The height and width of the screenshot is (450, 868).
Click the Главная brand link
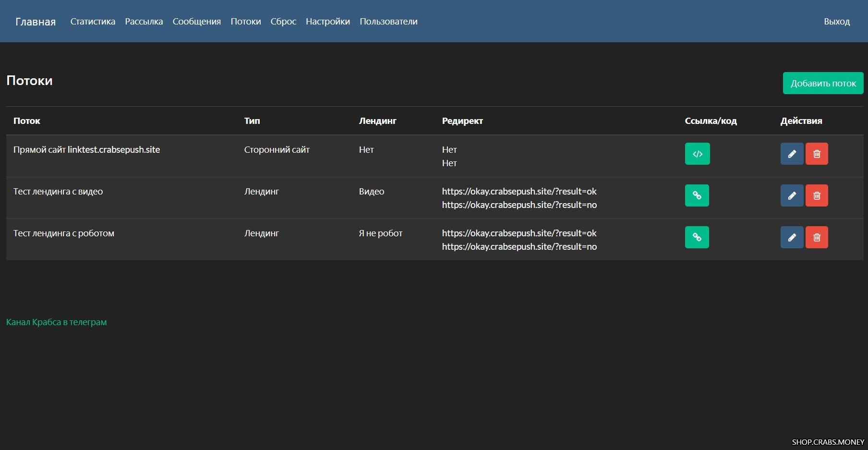pyautogui.click(x=36, y=22)
